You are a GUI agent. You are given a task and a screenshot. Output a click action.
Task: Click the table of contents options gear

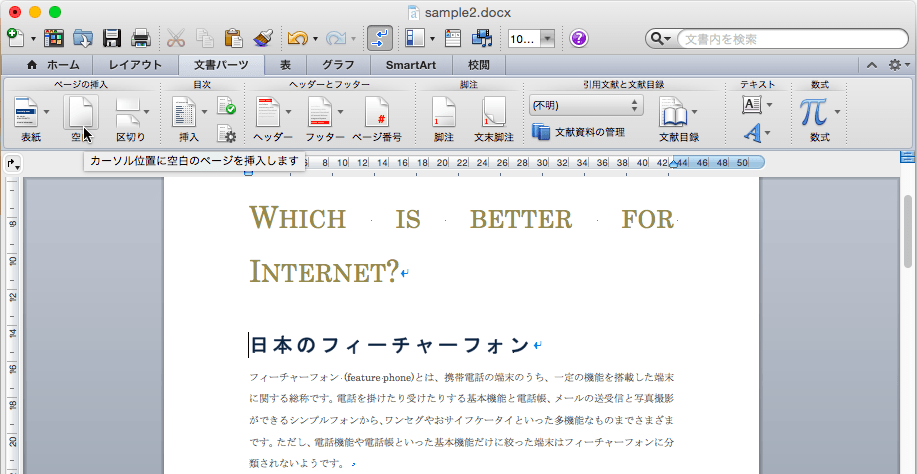pyautogui.click(x=226, y=134)
